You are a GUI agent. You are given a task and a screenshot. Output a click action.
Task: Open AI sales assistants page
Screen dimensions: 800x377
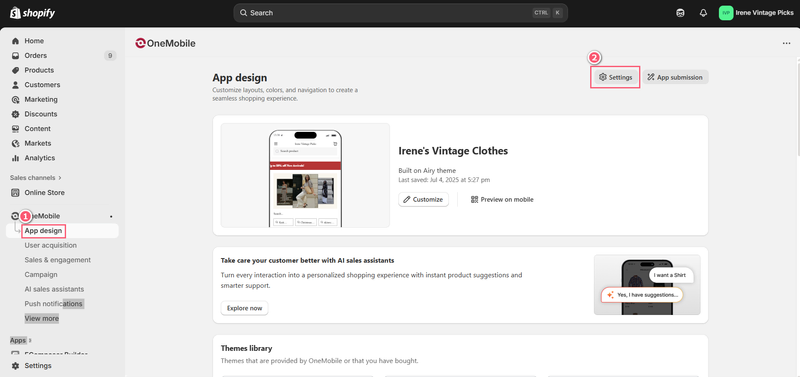[54, 289]
